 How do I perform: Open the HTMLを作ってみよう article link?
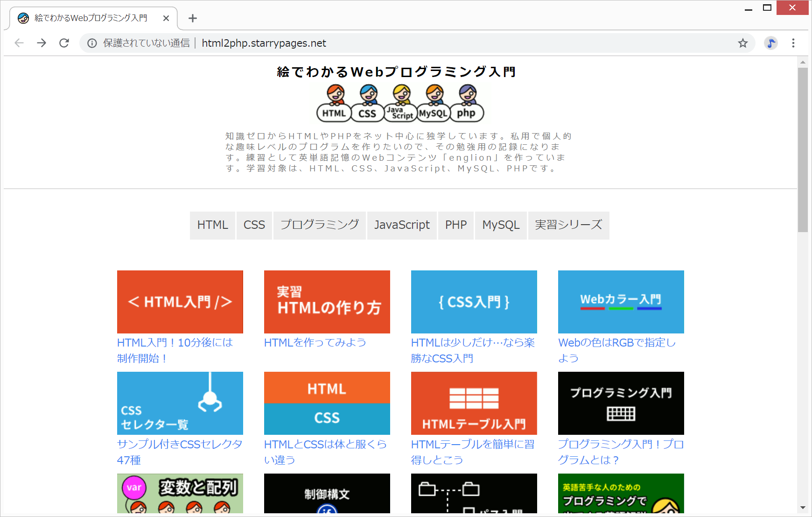click(315, 342)
